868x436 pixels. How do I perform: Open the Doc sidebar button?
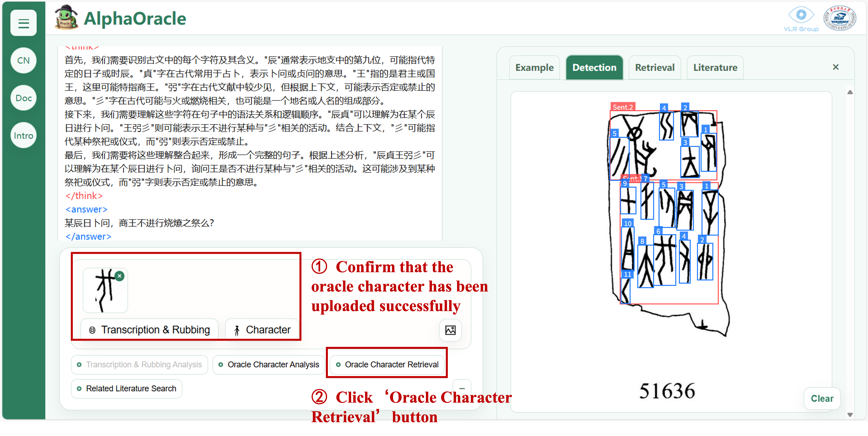click(23, 98)
